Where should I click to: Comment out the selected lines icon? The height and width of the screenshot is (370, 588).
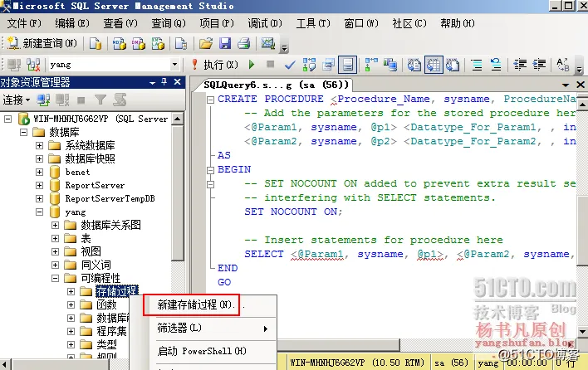(x=477, y=65)
